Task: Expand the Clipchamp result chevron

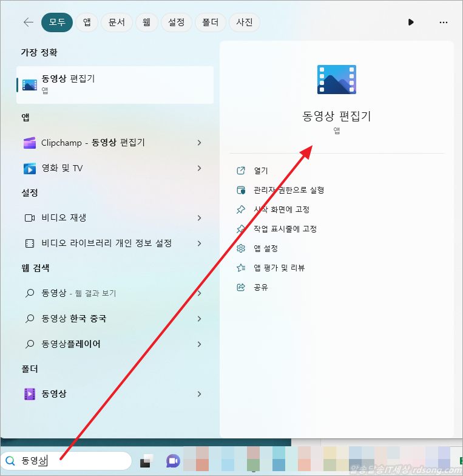Action: (199, 143)
